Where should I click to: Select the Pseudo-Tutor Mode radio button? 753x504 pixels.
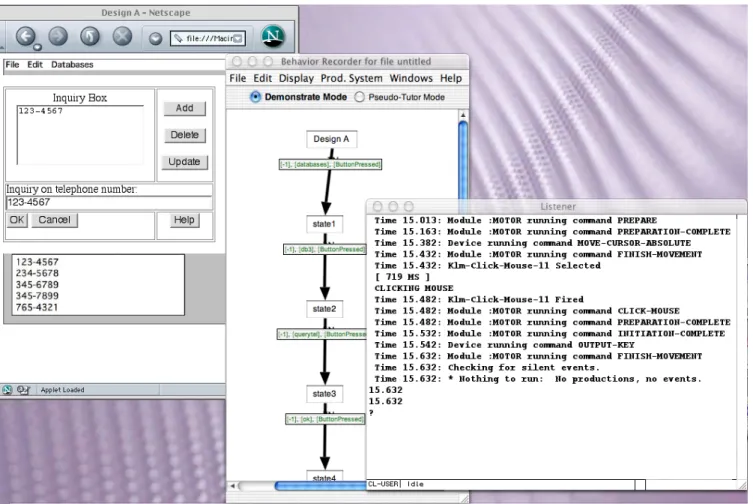(x=359, y=97)
